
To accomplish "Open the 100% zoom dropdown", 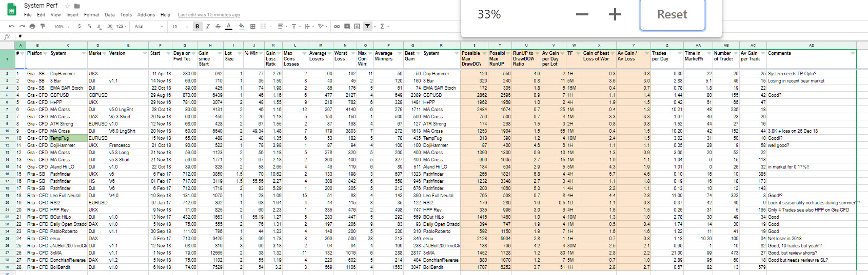I will 62,26.
